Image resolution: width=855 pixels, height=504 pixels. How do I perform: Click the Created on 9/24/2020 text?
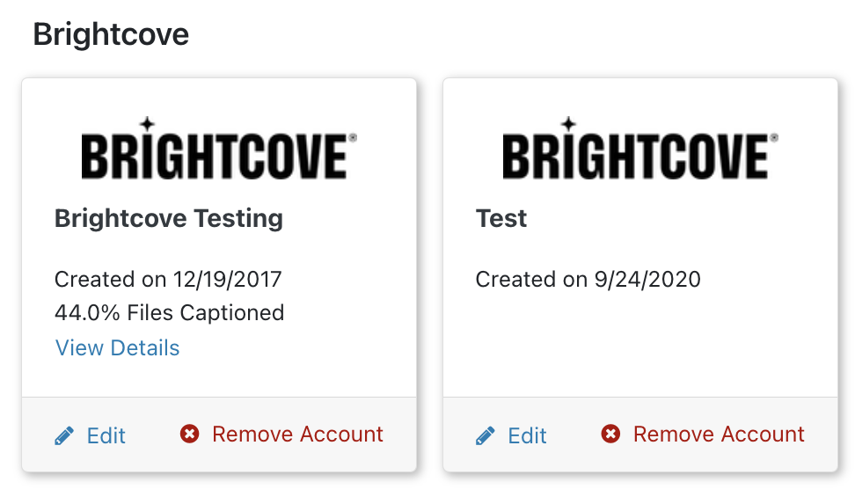coord(588,280)
